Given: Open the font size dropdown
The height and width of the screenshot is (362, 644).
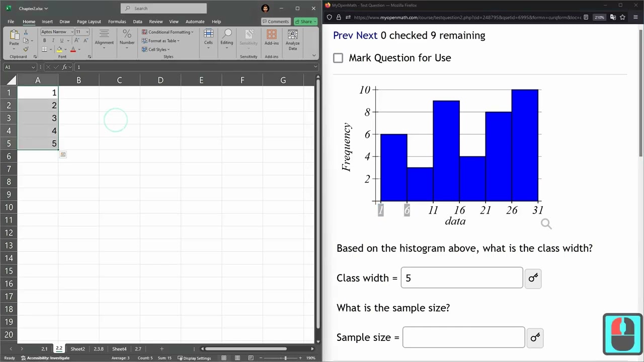Looking at the screenshot, I should click(x=87, y=32).
